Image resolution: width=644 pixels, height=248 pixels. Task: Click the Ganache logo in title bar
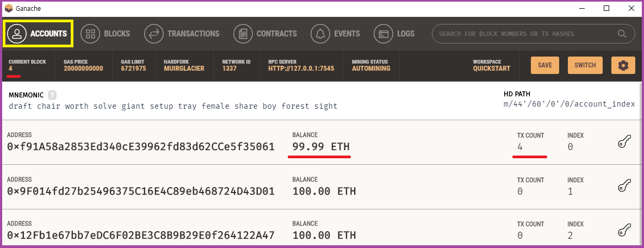(x=9, y=8)
